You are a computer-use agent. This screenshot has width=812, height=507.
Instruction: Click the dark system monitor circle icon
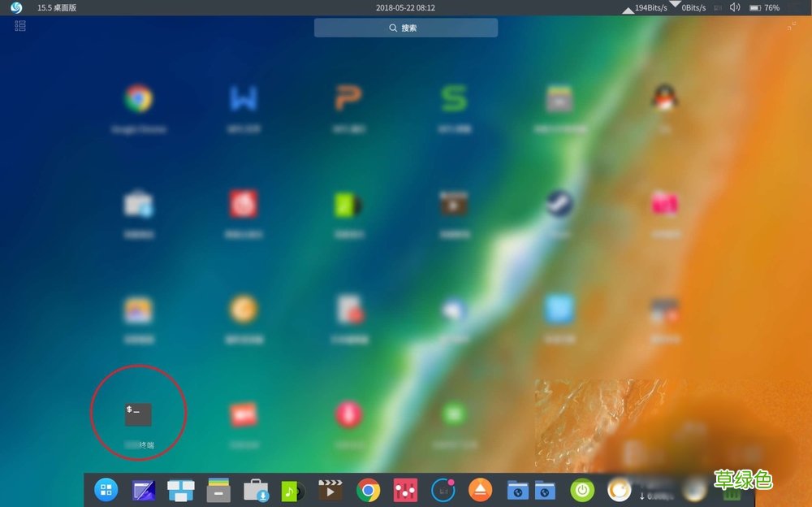click(443, 490)
